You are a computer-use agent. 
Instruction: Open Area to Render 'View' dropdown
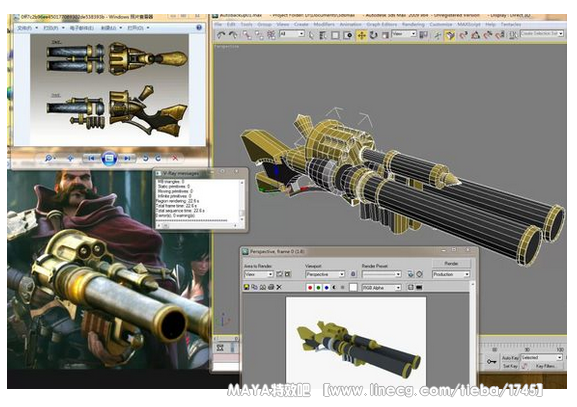pos(259,274)
